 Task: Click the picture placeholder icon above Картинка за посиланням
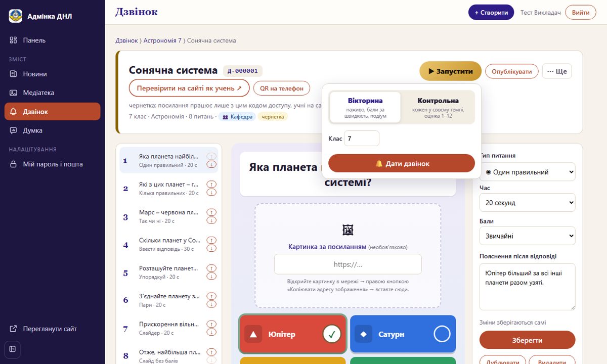pos(348,230)
